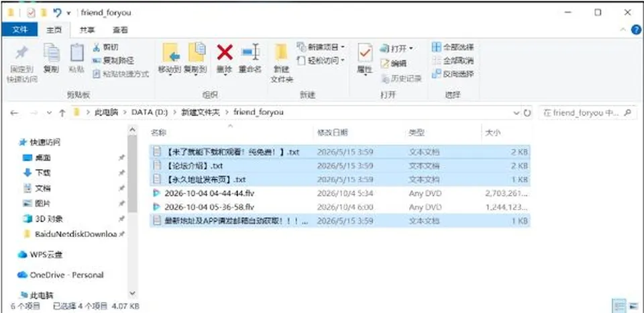The height and width of the screenshot is (313, 644).
Task: Switch to the 共享 share tab
Action: pos(87,30)
